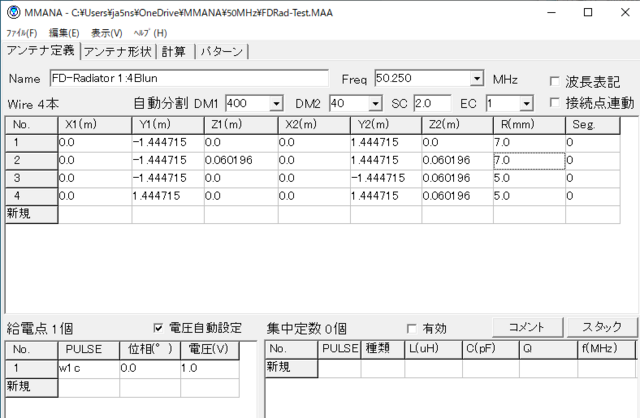Switch to the パターン tab
The image size is (640, 418).
[222, 51]
